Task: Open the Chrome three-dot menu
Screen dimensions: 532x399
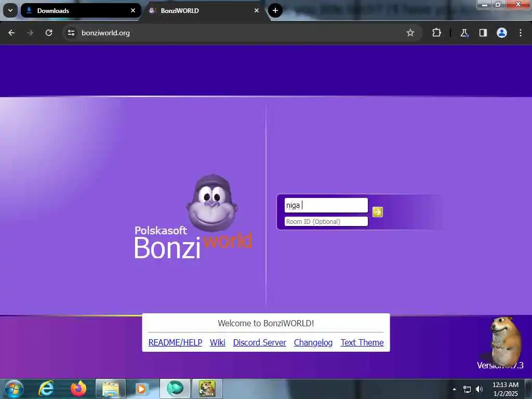Action: click(x=521, y=33)
